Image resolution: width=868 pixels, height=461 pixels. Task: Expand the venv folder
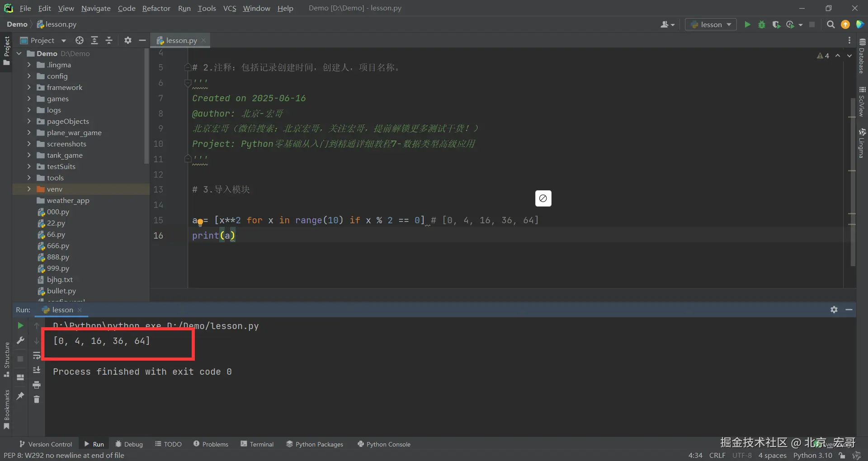point(29,189)
